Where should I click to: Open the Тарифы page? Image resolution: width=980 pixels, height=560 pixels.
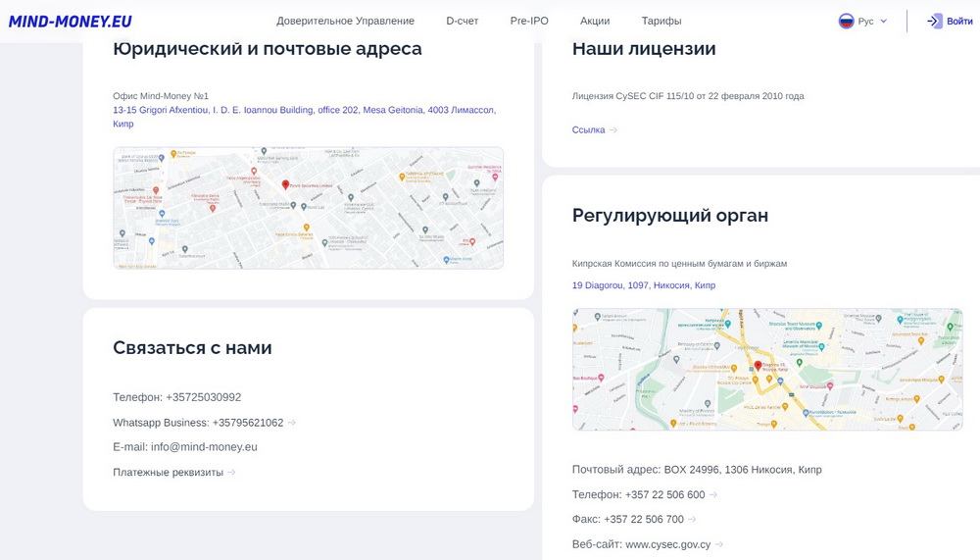point(661,21)
